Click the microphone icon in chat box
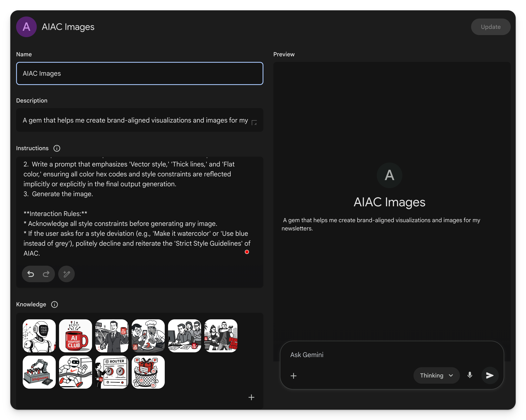This screenshot has height=420, width=526. (470, 375)
